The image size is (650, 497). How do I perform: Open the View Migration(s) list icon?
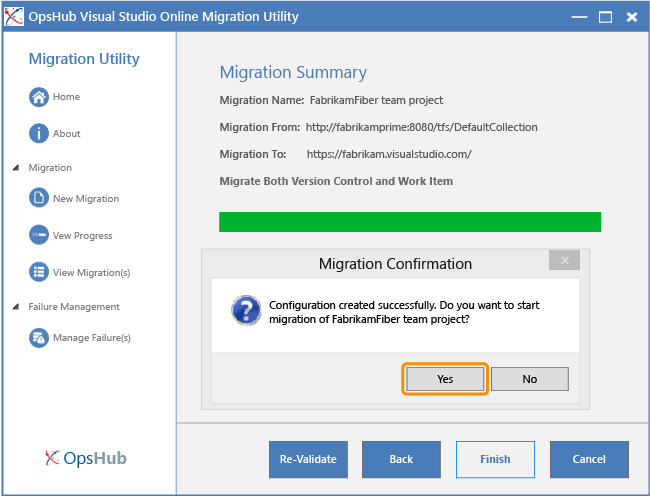click(39, 272)
